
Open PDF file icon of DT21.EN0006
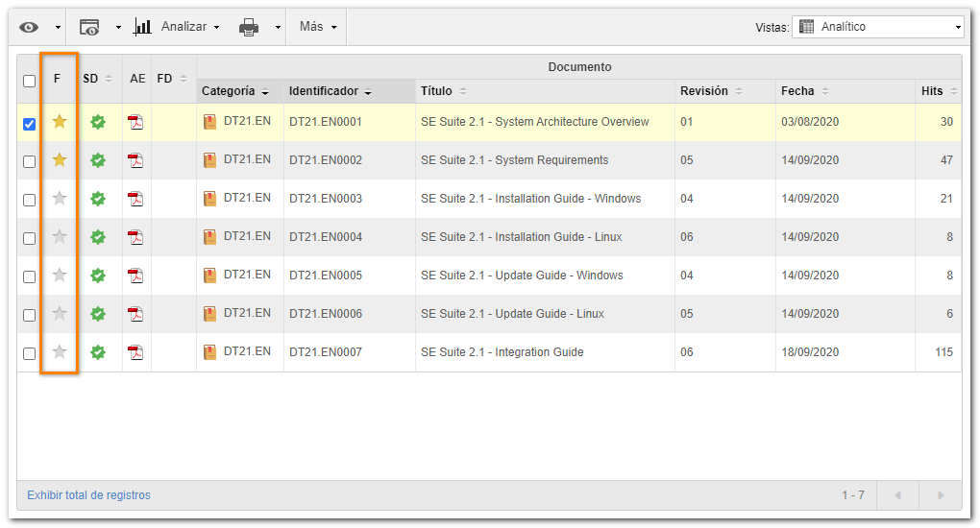point(135,314)
